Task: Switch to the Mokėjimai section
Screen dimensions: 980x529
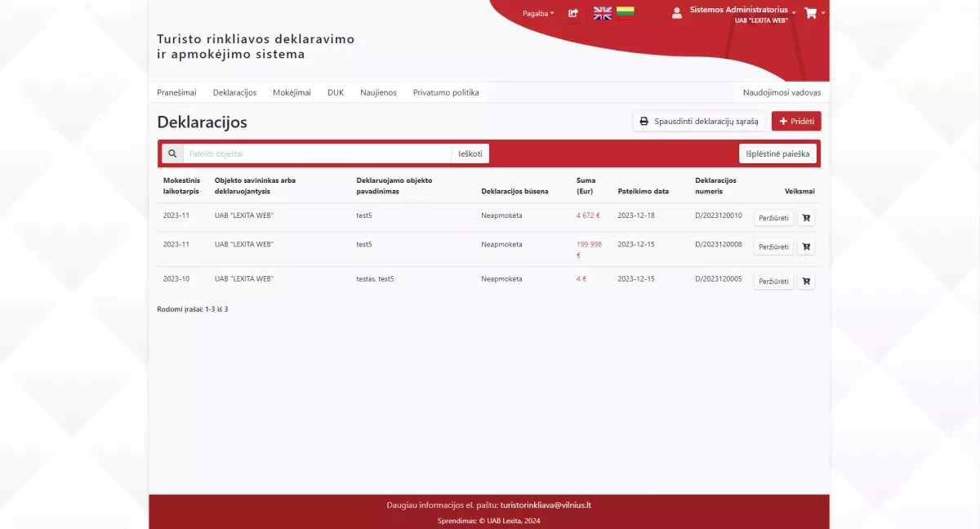Action: (293, 92)
